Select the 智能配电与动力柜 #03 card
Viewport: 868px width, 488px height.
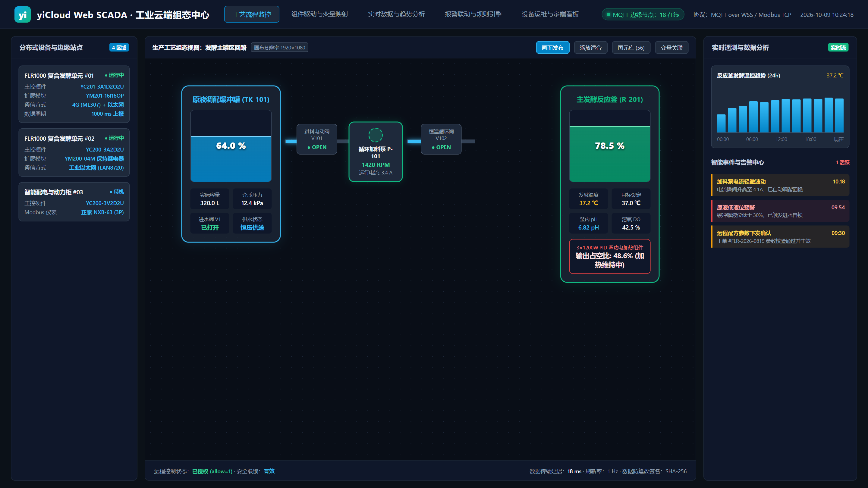coord(74,202)
